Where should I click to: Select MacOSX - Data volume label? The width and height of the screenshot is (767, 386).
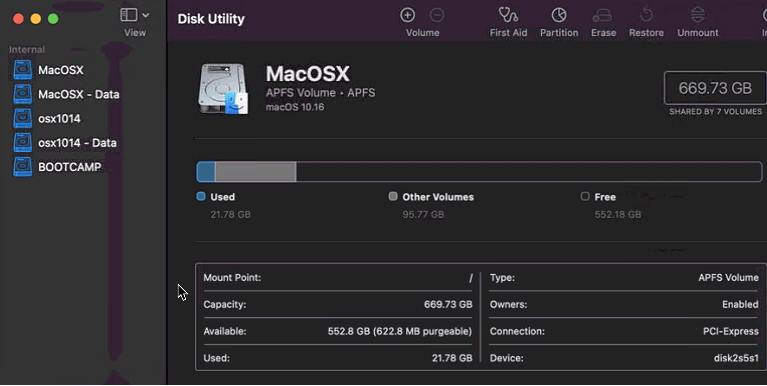(79, 94)
